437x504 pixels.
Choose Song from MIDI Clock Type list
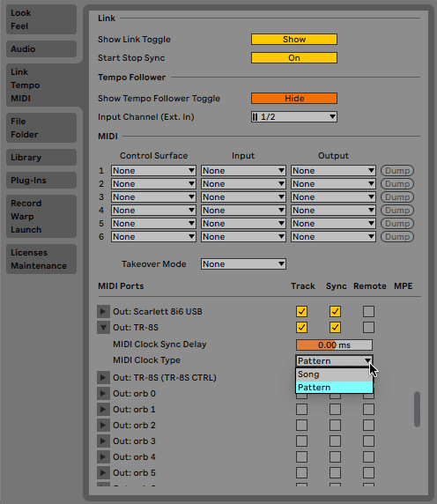click(334, 374)
